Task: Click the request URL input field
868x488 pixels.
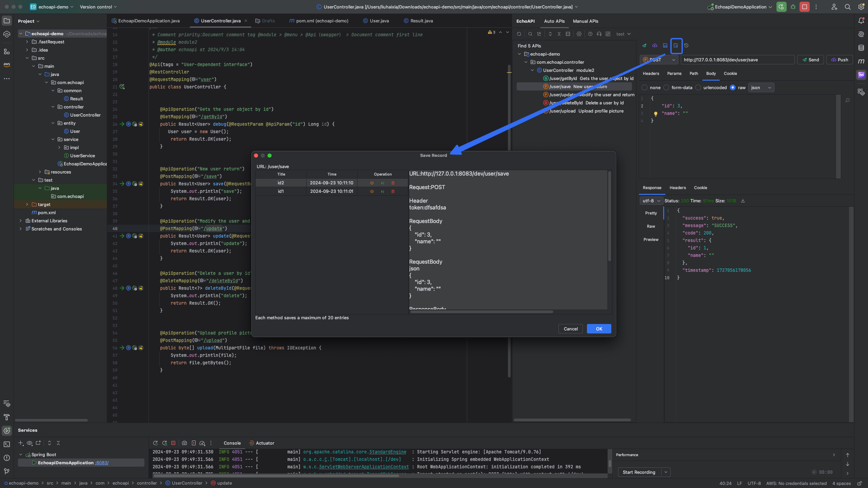Action: click(737, 60)
